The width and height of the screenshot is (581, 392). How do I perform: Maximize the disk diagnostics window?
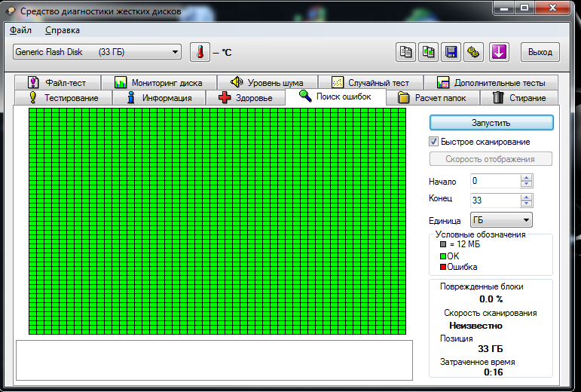(x=524, y=8)
